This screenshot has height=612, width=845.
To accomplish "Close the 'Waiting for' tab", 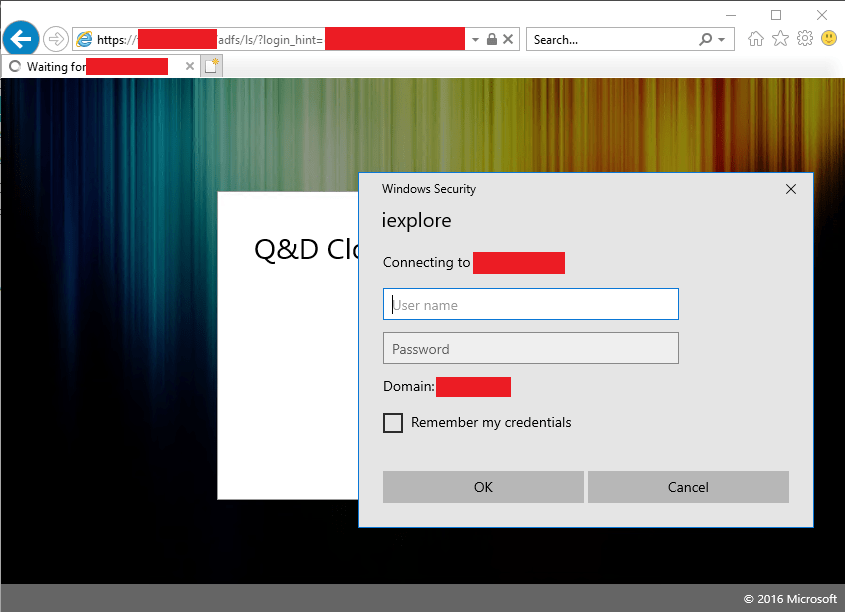I will click(x=190, y=66).
